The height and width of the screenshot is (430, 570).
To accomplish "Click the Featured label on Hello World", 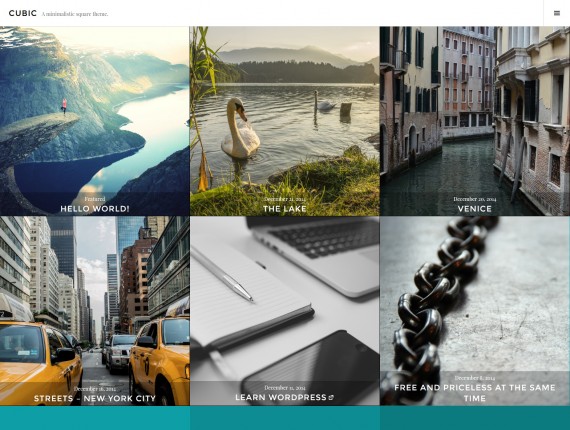I will pyautogui.click(x=95, y=199).
